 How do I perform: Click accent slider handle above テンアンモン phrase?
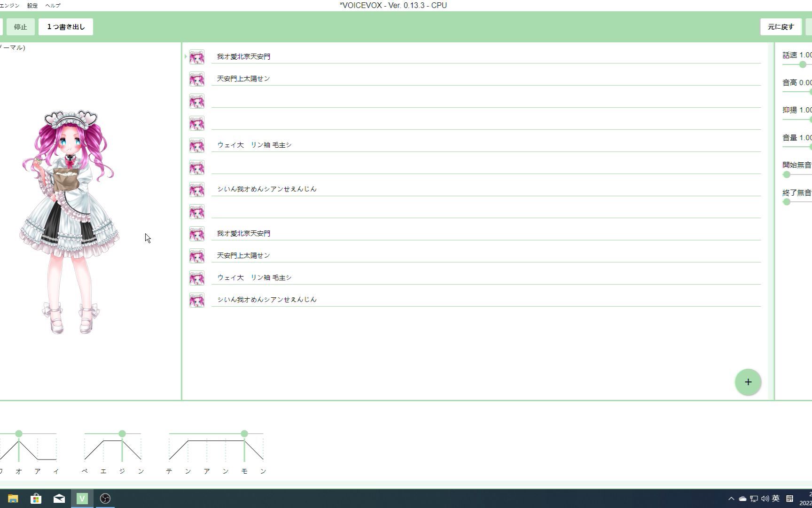tap(244, 434)
